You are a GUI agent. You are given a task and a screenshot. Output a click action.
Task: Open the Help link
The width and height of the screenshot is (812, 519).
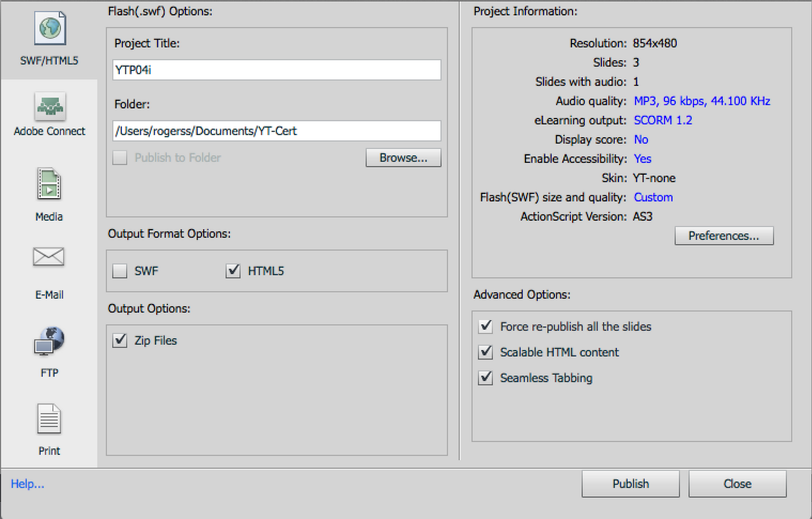pos(27,484)
